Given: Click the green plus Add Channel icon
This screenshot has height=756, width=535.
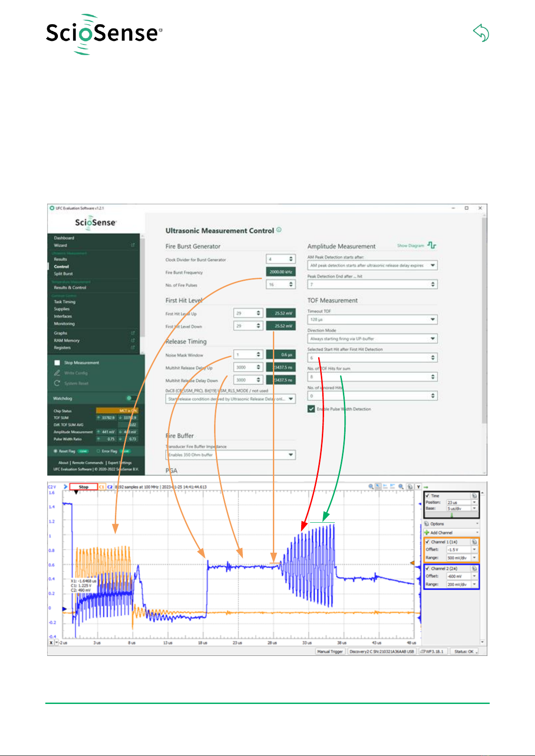Looking at the screenshot, I should coord(426,533).
